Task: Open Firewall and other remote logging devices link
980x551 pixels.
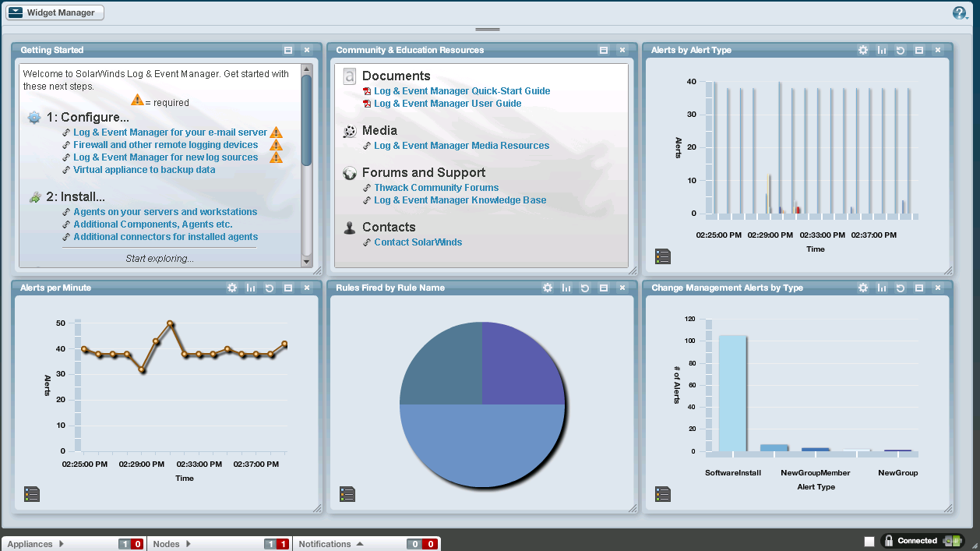Action: coord(165,145)
